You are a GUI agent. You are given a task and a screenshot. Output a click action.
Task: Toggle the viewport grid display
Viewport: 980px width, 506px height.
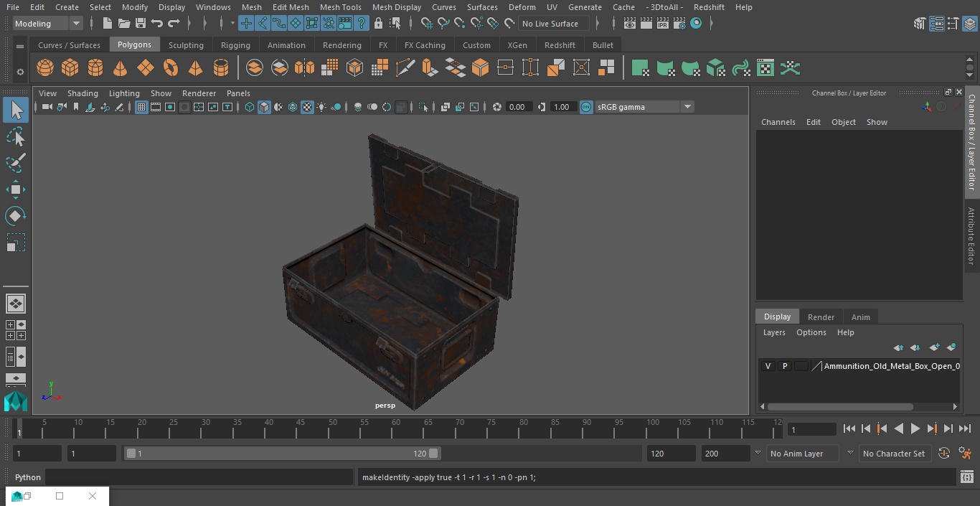tap(141, 107)
